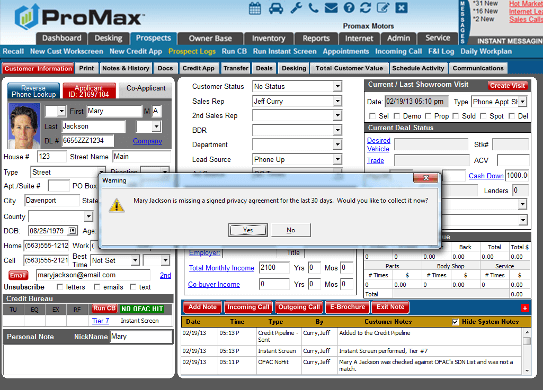The image size is (543, 390).
Task: Select Prospect Logs in submenu
Action: click(x=192, y=51)
